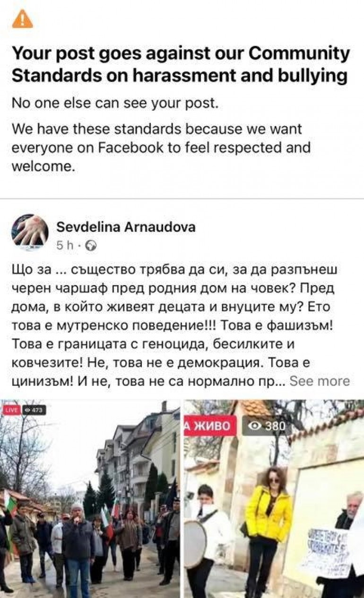The width and height of the screenshot is (364, 598).
Task: Click the 473 viewers eye counter
Action: (x=34, y=410)
